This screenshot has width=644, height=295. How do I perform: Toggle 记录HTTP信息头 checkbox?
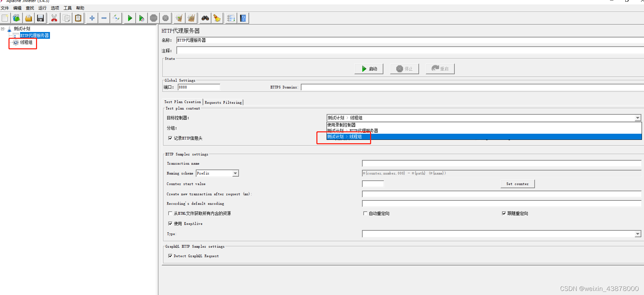coord(170,138)
